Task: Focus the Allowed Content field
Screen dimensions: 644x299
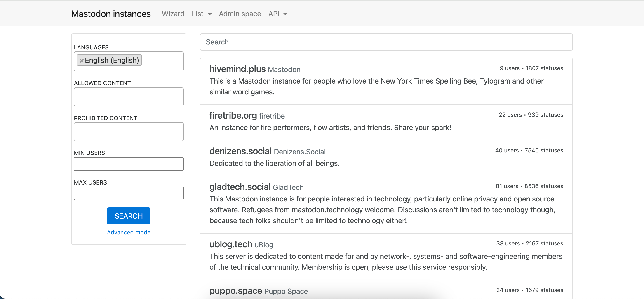Action: [129, 97]
